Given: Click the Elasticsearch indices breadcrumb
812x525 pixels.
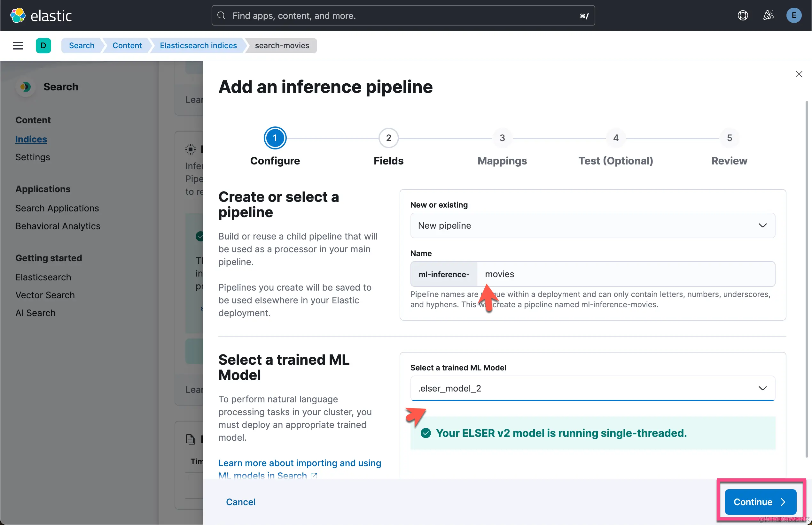Looking at the screenshot, I should [198, 45].
